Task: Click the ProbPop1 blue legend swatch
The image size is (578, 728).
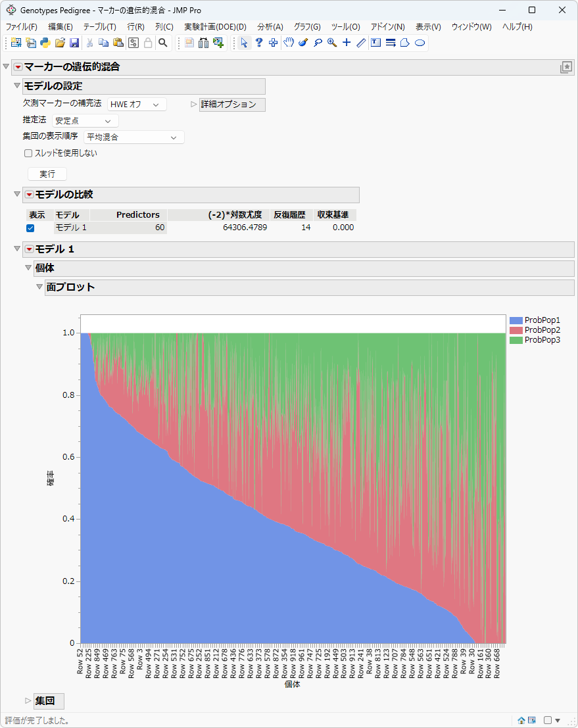Action: (x=516, y=320)
